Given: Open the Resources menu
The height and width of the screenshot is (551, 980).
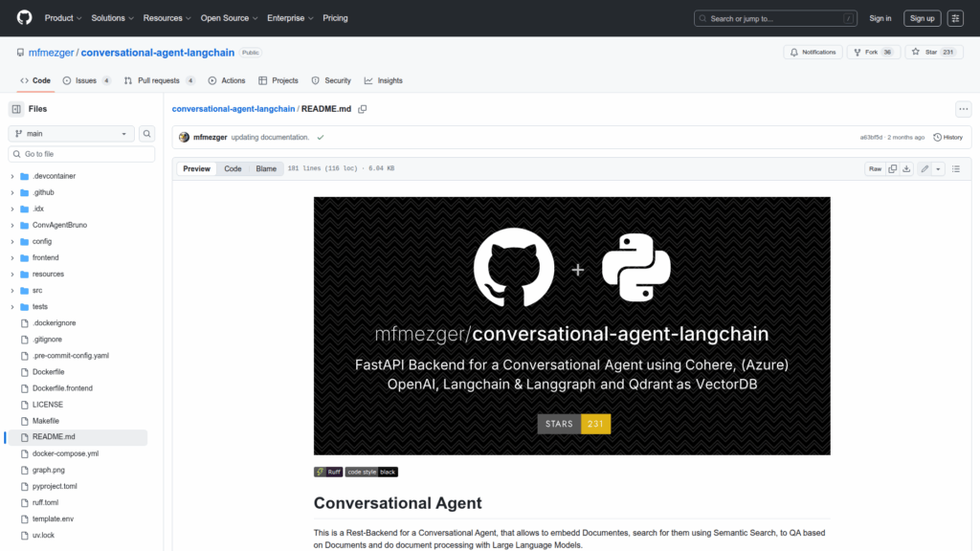Looking at the screenshot, I should (167, 18).
